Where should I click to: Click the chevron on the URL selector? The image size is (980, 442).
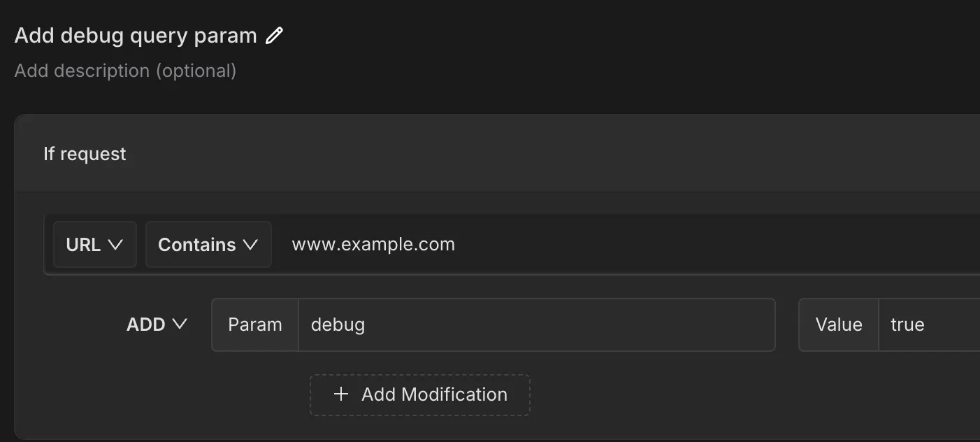115,244
